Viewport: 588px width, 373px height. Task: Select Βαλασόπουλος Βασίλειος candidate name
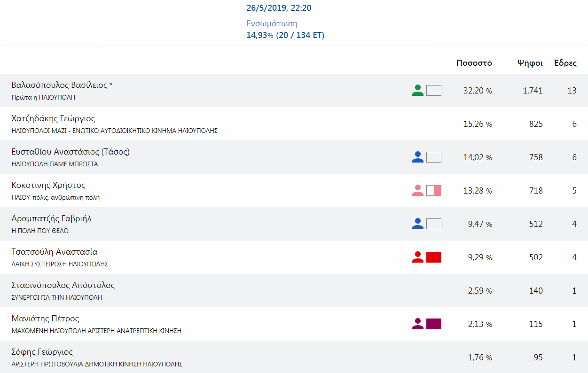(x=62, y=85)
